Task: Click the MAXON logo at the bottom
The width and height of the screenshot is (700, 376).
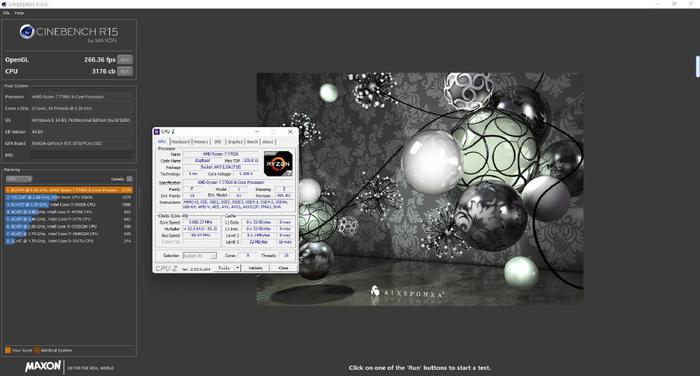Action: [x=43, y=367]
